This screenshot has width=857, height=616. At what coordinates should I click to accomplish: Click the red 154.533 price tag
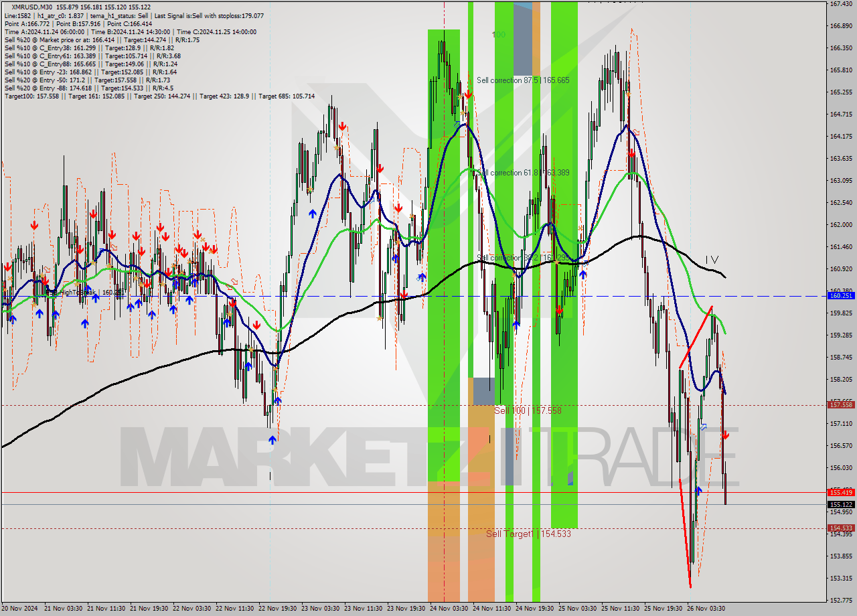[x=841, y=528]
